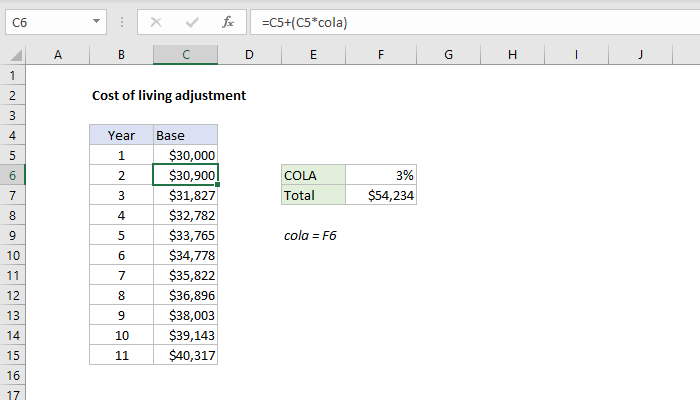The width and height of the screenshot is (700, 400).
Task: Click the 'cola = F6' note cell
Action: 310,235
